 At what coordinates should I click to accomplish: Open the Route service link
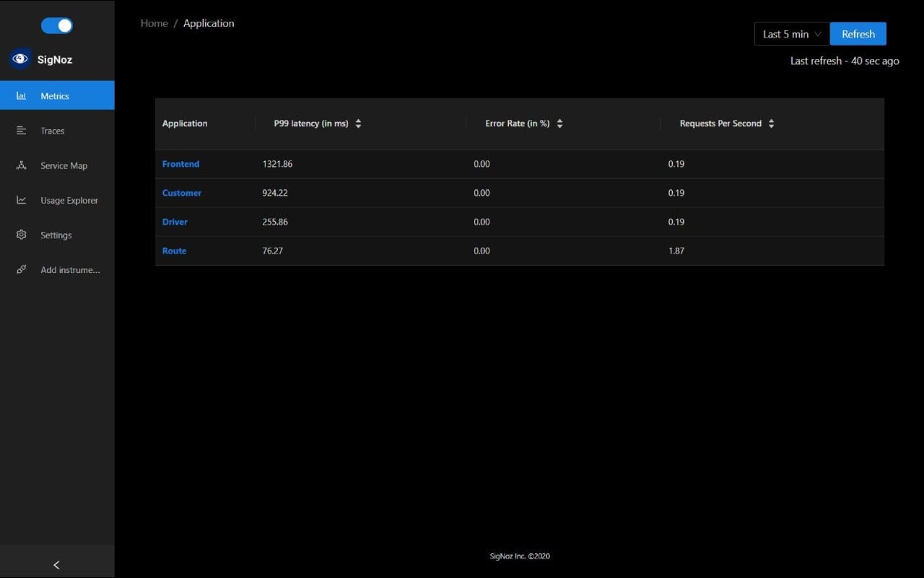tap(174, 251)
